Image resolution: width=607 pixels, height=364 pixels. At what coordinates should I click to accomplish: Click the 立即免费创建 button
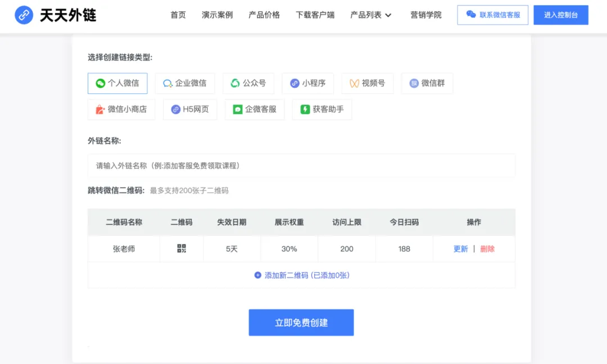(x=301, y=322)
